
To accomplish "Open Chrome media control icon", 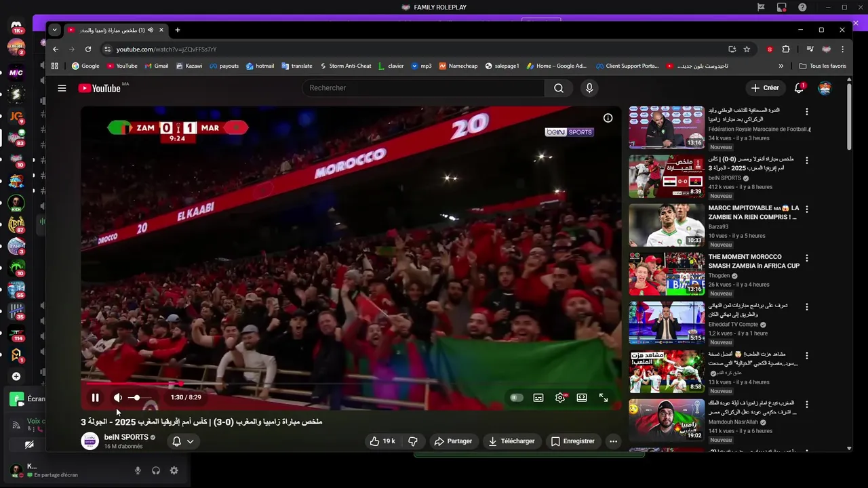I will coord(810,49).
